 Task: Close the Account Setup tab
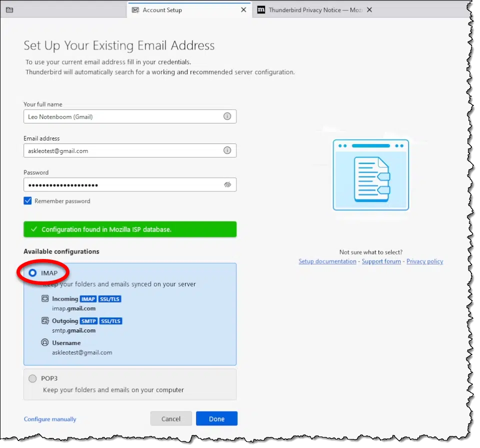click(x=243, y=10)
